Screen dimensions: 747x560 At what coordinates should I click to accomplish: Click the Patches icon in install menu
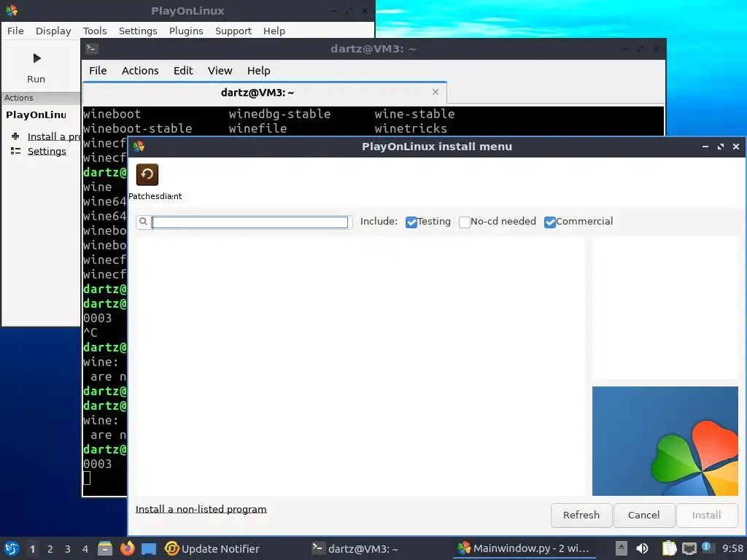coord(147,174)
